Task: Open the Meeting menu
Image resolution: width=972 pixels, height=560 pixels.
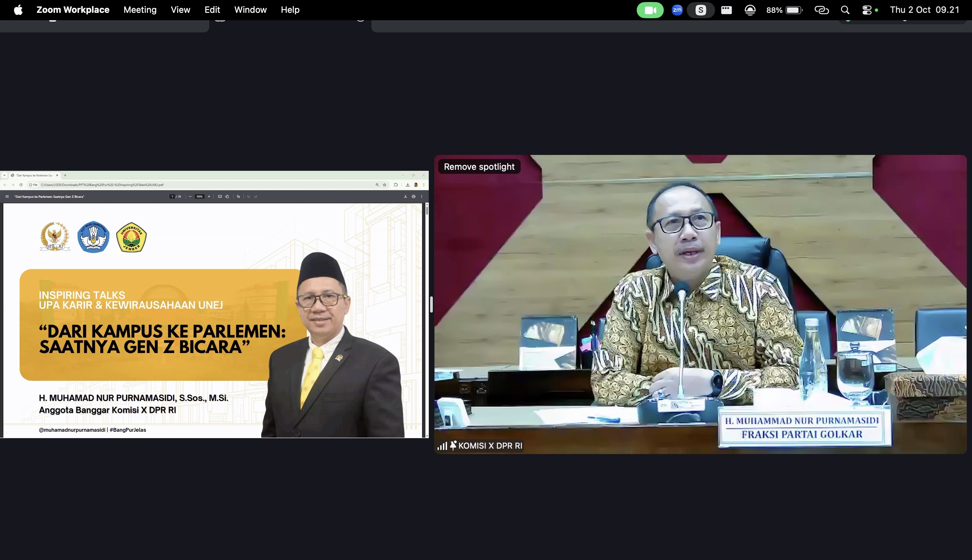Action: (140, 10)
